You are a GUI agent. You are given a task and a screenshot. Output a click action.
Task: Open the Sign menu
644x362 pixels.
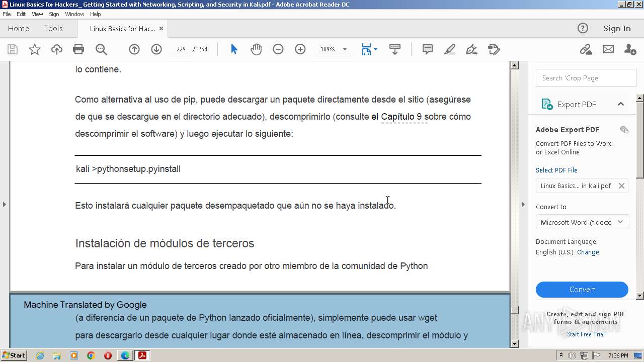click(x=54, y=14)
